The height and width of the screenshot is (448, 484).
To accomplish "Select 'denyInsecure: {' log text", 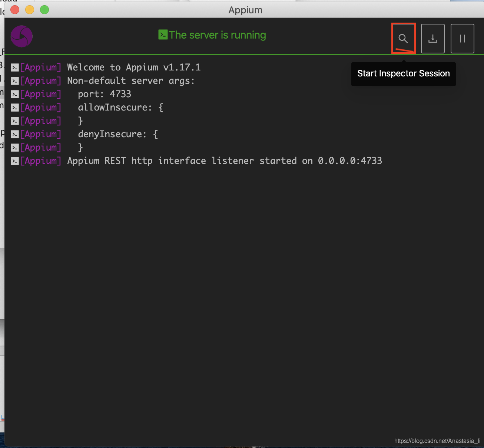I will [118, 134].
